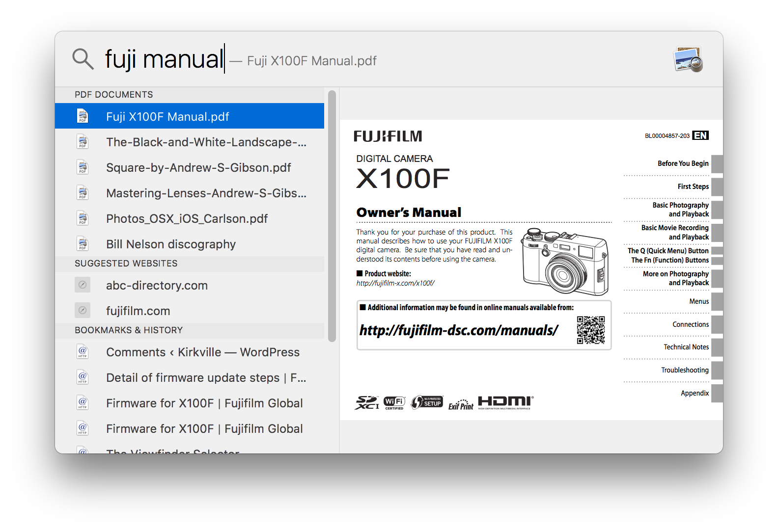Click the compass icon beside fujifilm.com

coord(83,311)
